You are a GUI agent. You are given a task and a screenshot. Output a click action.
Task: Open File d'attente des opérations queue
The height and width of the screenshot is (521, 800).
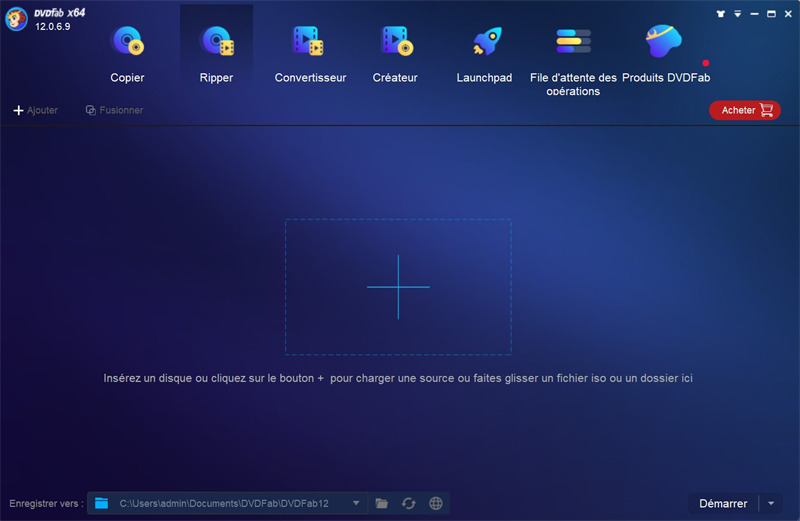pos(573,60)
